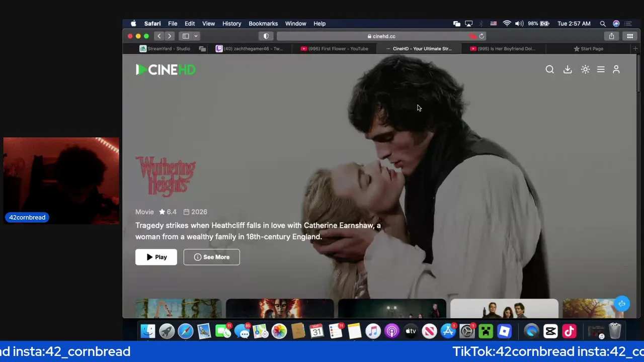Go back in Safari history
The image size is (644, 362).
(x=159, y=36)
